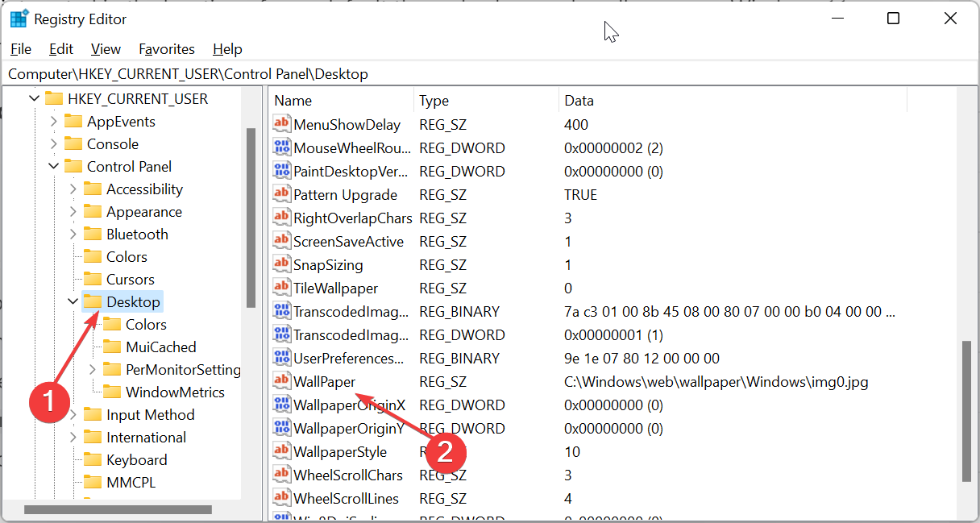Click the binary icon beside UserPreferencesMask
Screen dimensions: 980x523
click(x=281, y=357)
